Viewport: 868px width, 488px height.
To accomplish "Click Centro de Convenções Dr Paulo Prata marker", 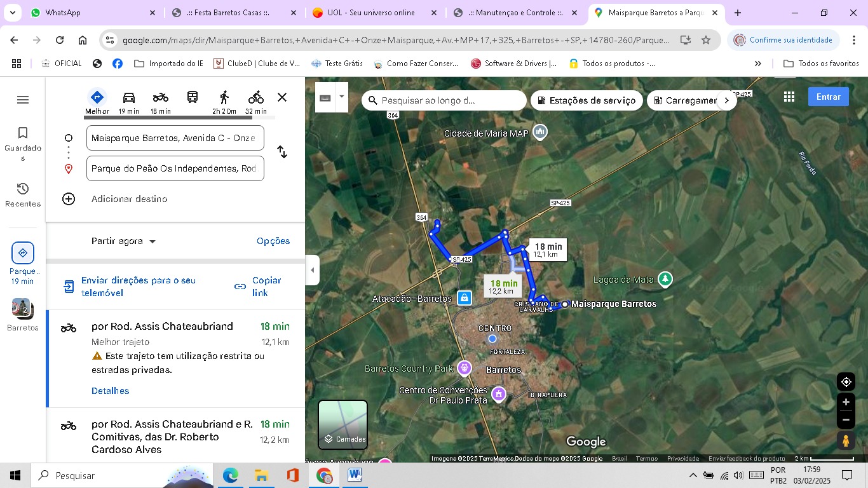I will tap(499, 395).
